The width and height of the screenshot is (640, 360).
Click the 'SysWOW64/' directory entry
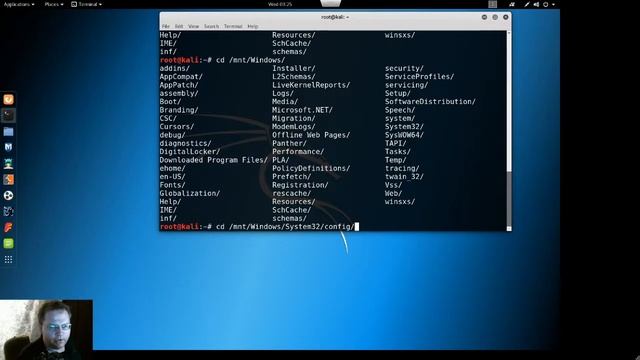pyautogui.click(x=404, y=135)
